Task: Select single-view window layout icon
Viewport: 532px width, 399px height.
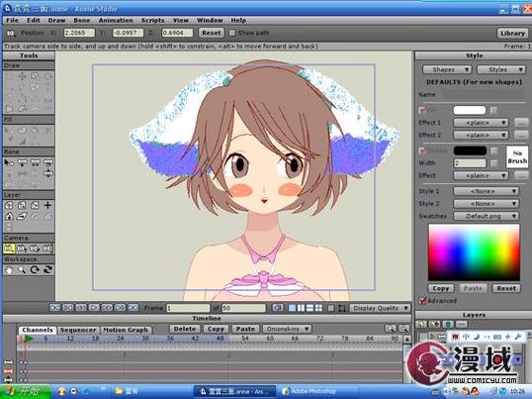Action: (x=292, y=308)
